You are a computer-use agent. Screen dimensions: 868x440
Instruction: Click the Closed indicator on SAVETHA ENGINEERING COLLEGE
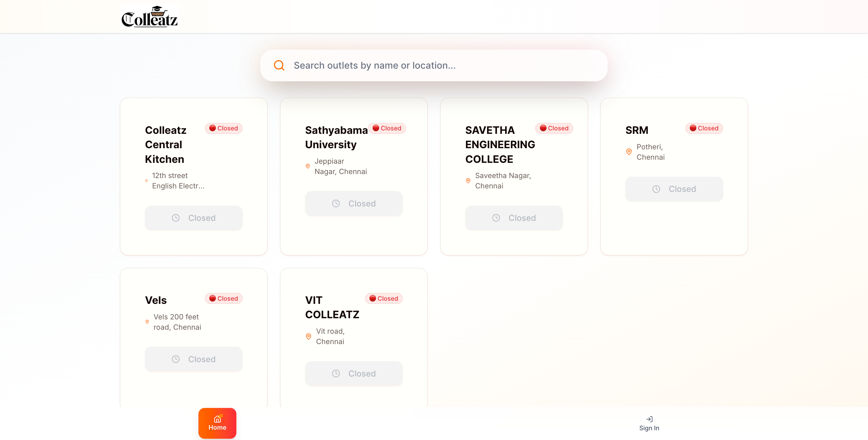point(554,128)
